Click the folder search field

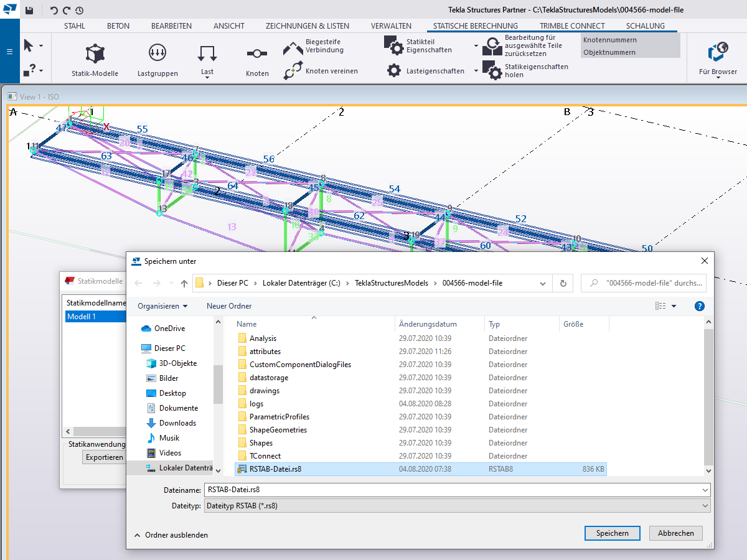(644, 283)
